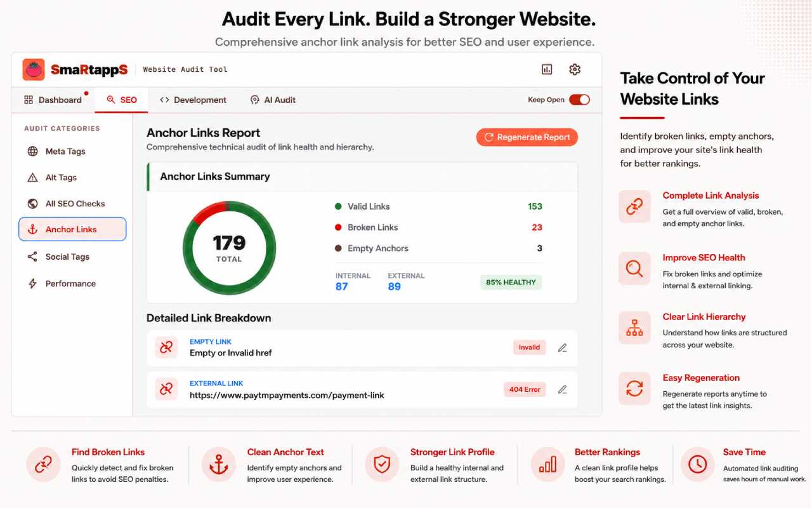
Task: Click the broken link icon in External Link row
Action: pyautogui.click(x=166, y=389)
